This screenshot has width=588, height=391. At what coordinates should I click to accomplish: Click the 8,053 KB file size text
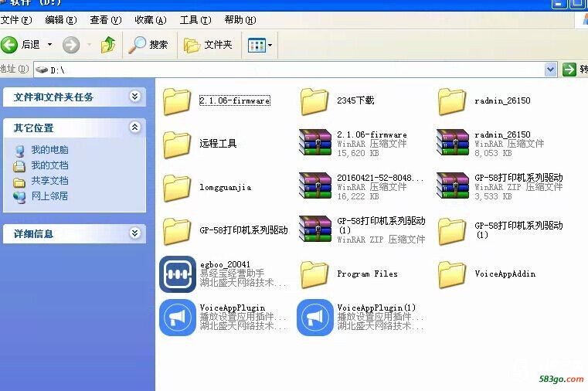click(493, 153)
